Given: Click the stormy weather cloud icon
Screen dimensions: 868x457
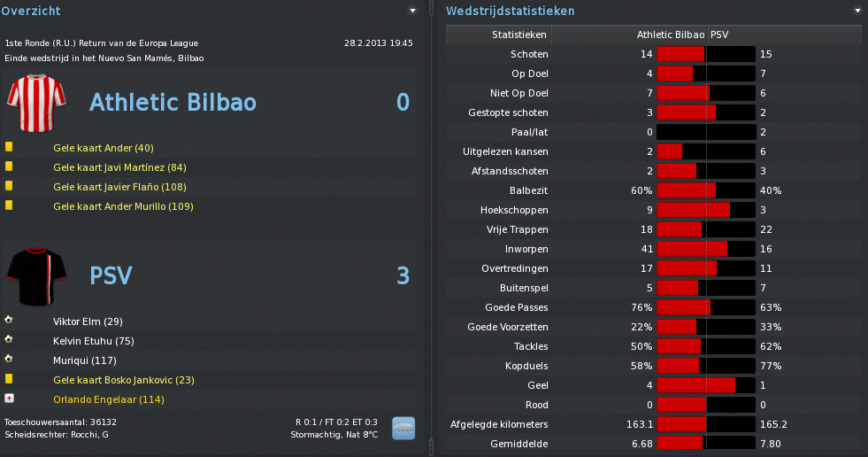Looking at the screenshot, I should [403, 429].
